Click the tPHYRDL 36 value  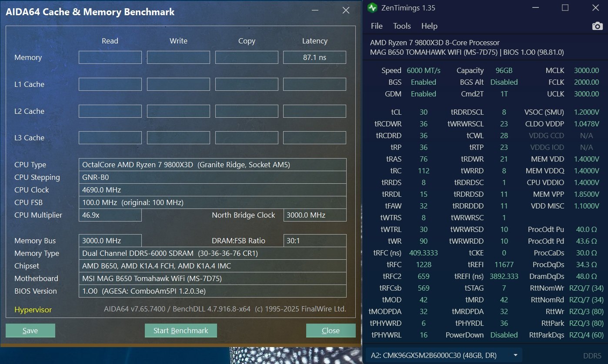[504, 323]
